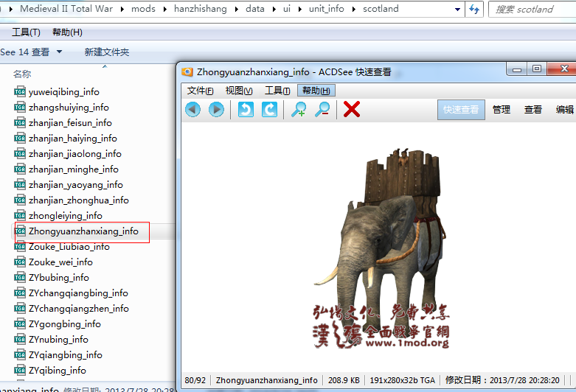Screen dimensions: 576x392
Task: Open address bar history dropdown
Action: click(457, 10)
